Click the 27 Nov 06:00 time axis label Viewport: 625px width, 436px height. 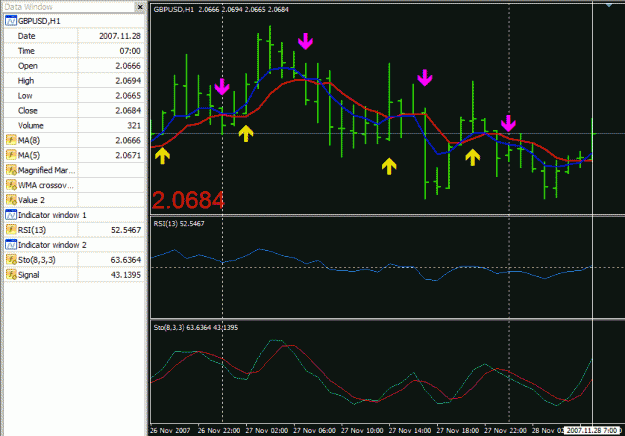314,430
